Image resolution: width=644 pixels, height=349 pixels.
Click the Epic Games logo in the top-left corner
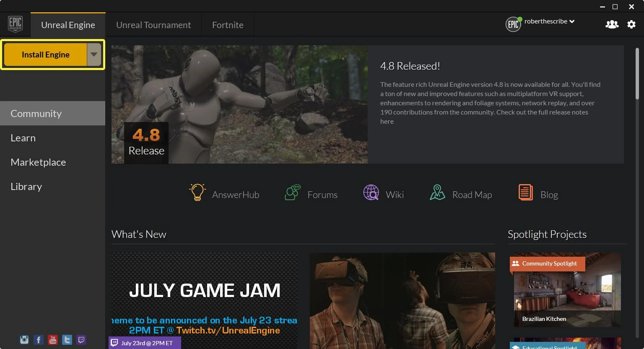coord(16,24)
